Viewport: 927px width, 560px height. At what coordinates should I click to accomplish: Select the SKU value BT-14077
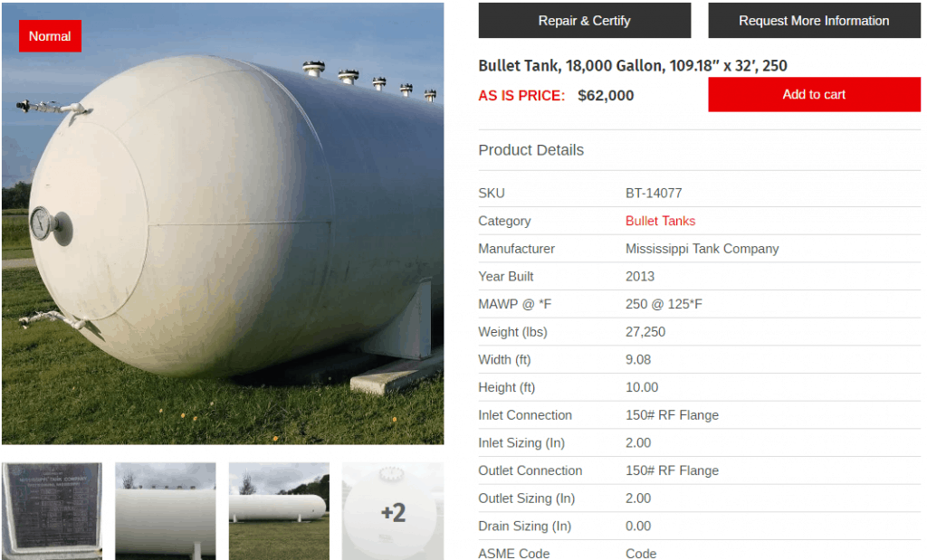(x=654, y=194)
